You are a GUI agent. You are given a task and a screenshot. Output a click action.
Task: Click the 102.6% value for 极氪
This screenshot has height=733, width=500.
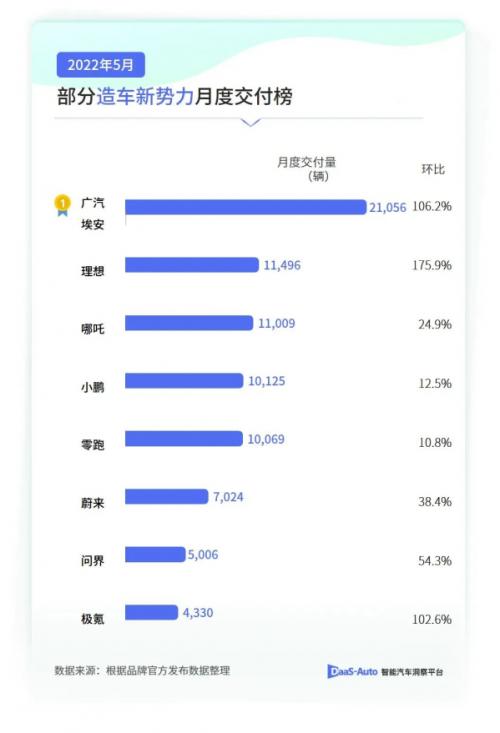point(432,619)
